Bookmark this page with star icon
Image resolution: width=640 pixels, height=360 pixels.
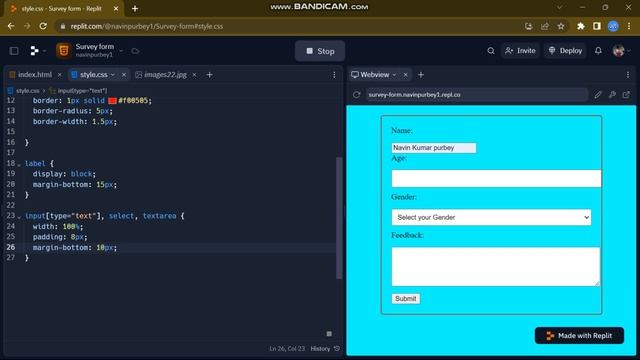click(561, 26)
